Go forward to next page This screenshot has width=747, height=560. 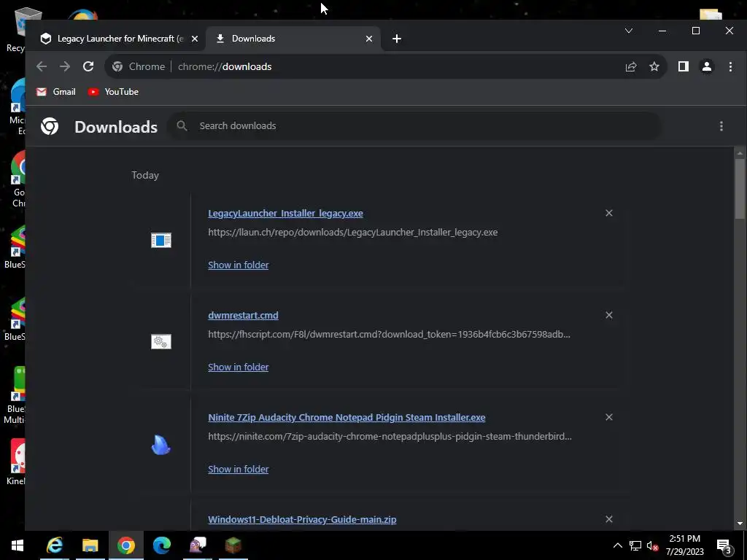click(x=65, y=66)
